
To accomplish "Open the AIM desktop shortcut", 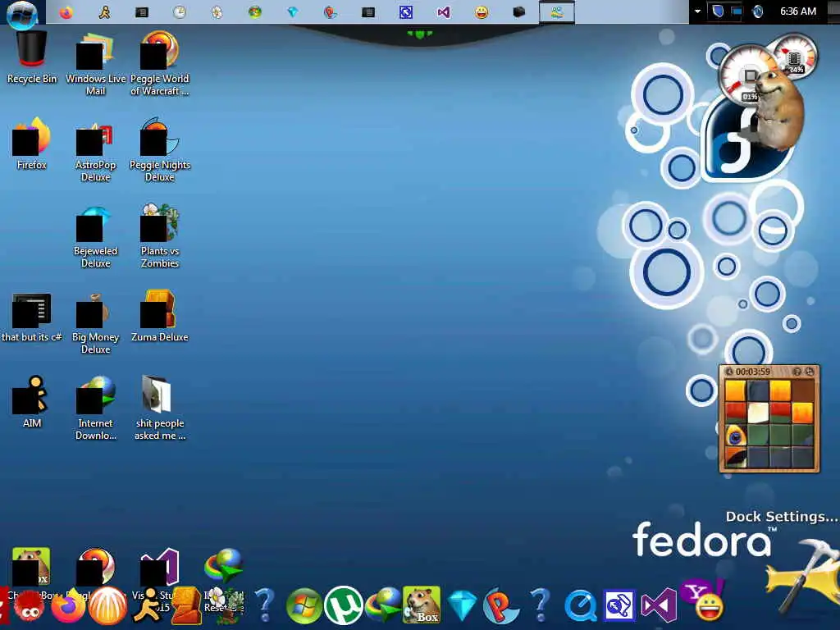I will pyautogui.click(x=32, y=402).
